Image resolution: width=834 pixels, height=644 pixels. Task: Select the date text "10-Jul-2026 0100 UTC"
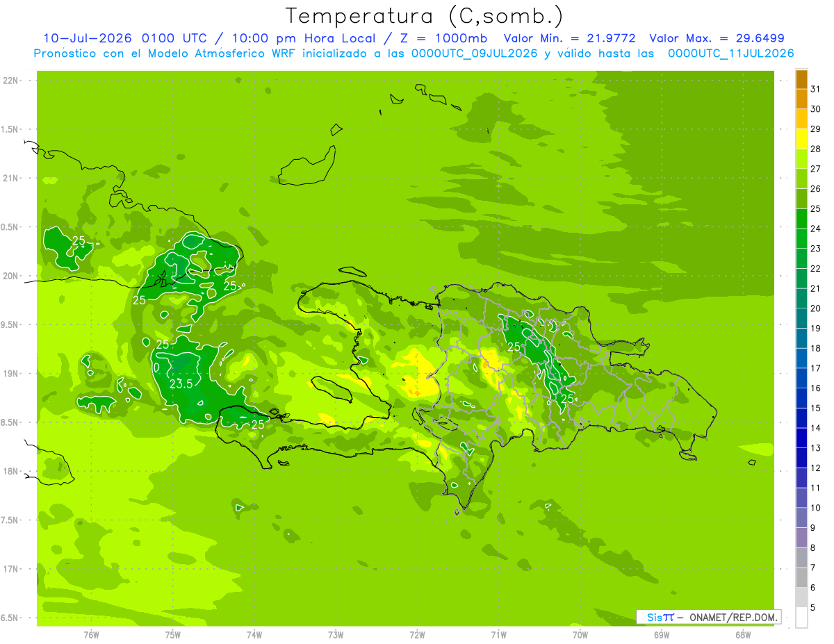click(124, 38)
